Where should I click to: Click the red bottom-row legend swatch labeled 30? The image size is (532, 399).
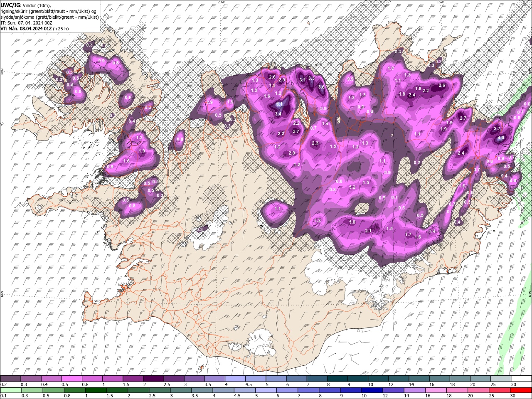click(520, 390)
